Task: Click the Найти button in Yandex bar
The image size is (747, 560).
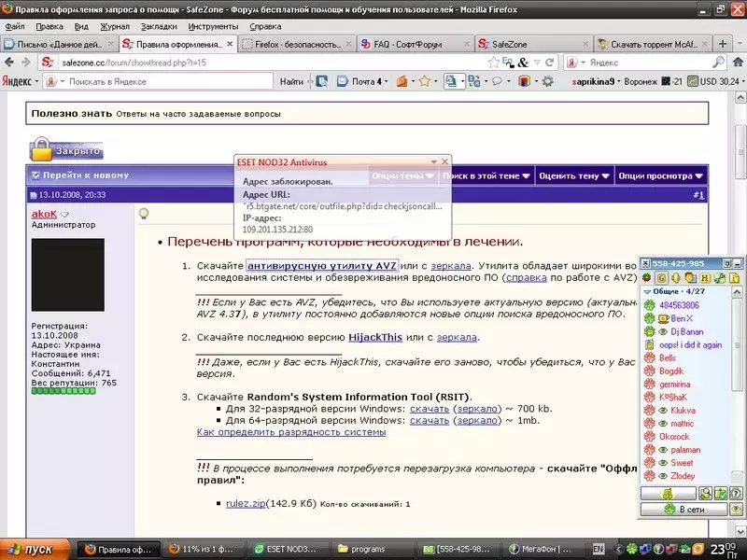Action: [x=291, y=81]
